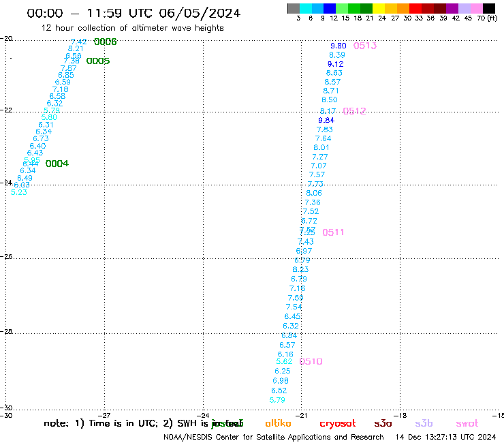
Task: Click the generation timestamp '14 Dec 13:27:13 UTC 2024'
Action: click(x=445, y=437)
